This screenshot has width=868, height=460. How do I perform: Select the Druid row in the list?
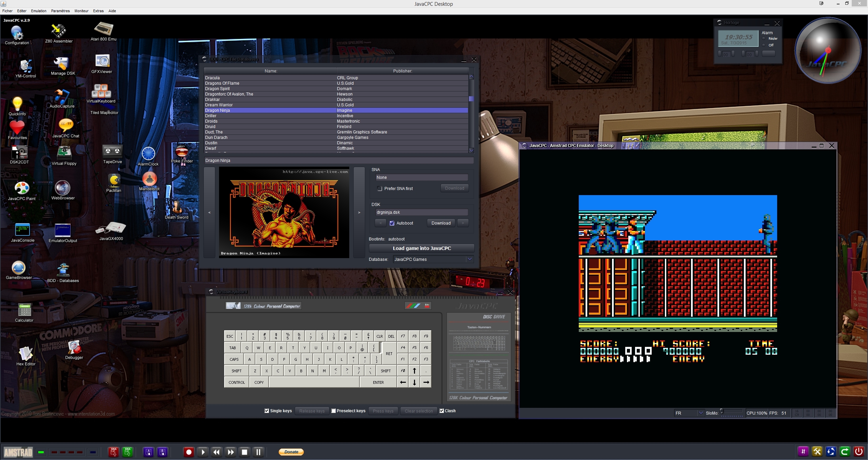click(x=336, y=127)
